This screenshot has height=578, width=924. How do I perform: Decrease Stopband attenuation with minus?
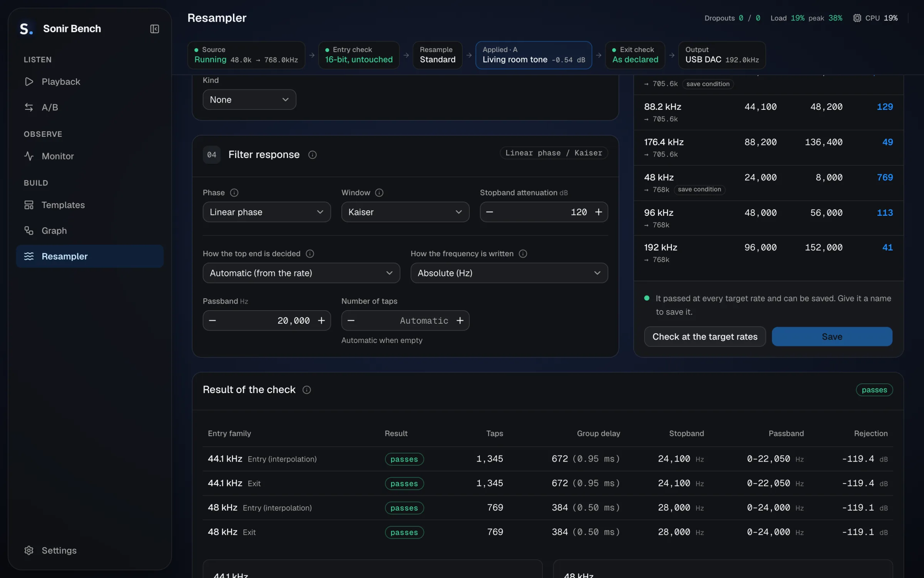(x=489, y=212)
